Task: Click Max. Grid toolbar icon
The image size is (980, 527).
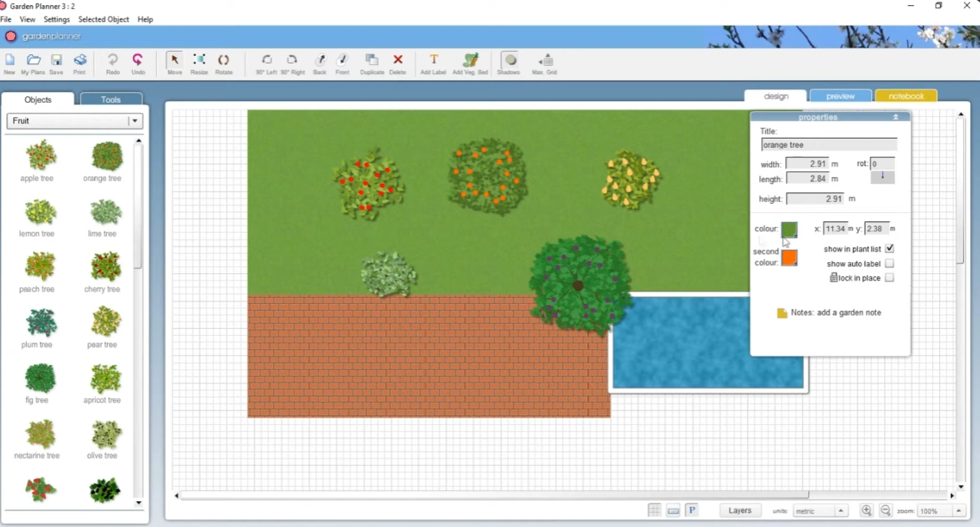Action: pyautogui.click(x=546, y=61)
